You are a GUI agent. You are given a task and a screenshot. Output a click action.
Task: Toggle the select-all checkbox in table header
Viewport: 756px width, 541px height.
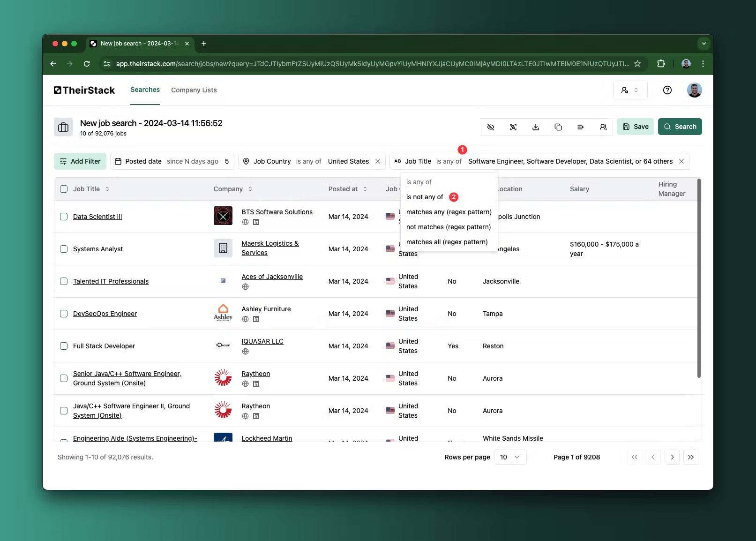[64, 189]
